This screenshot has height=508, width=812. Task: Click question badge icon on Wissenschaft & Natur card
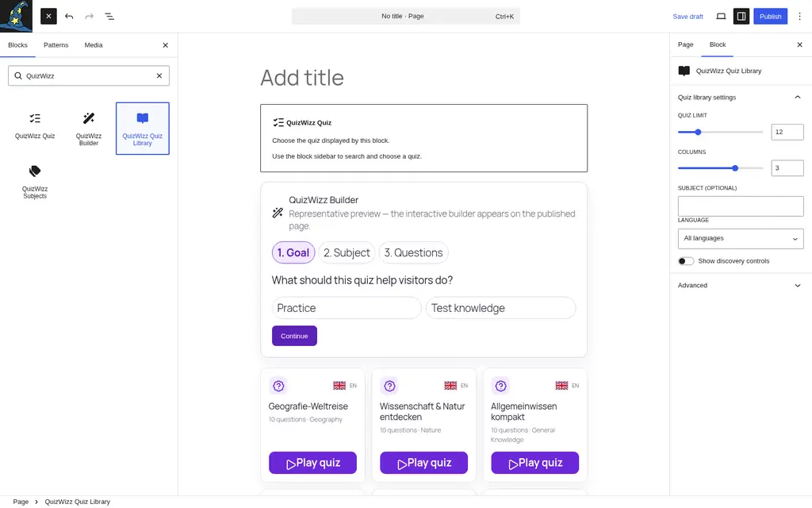click(389, 386)
